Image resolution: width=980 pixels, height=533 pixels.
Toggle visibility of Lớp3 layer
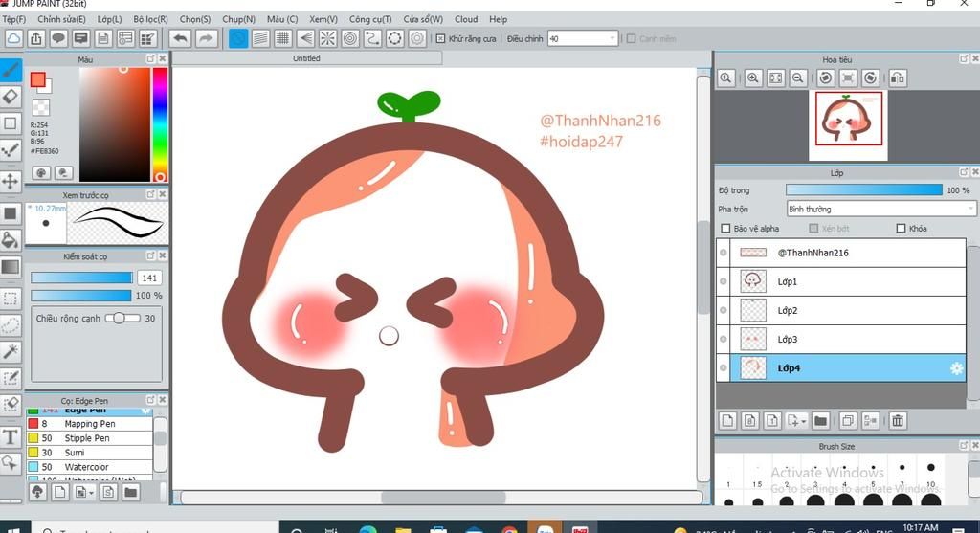tap(724, 339)
